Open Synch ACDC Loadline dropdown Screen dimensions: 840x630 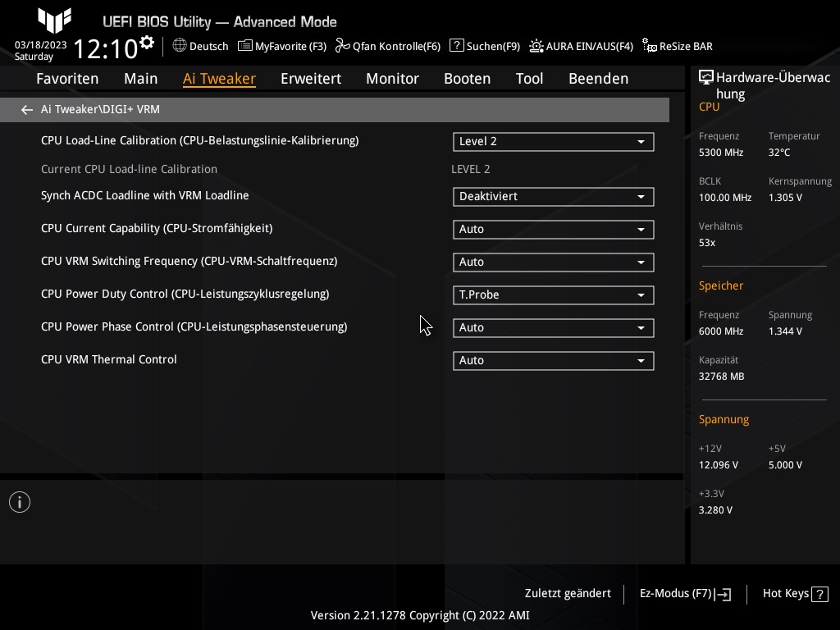554,197
